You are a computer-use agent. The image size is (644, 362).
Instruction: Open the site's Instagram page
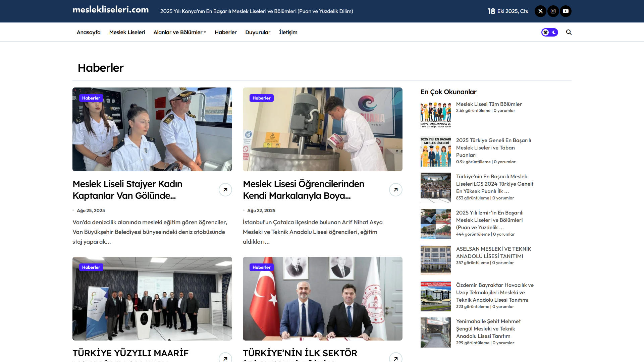pos(553,11)
